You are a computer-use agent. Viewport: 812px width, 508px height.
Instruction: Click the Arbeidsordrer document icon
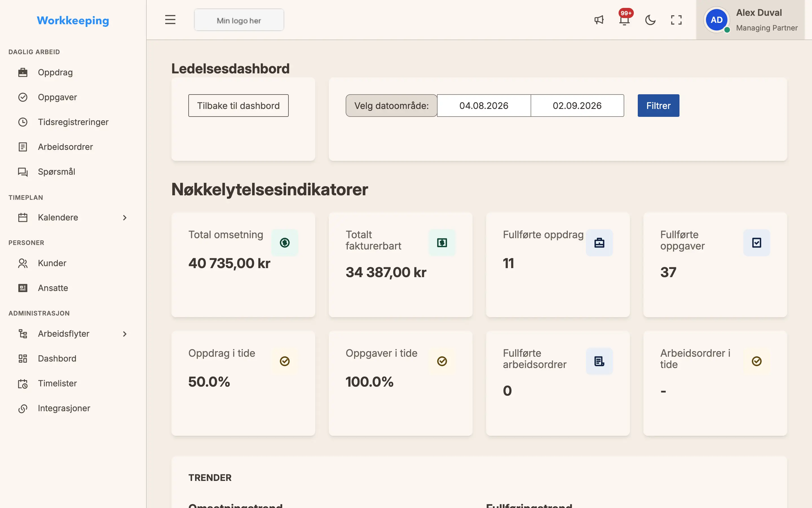click(23, 147)
